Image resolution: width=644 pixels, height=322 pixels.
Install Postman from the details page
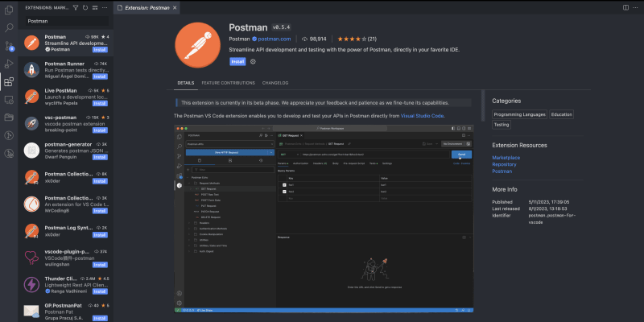click(237, 62)
